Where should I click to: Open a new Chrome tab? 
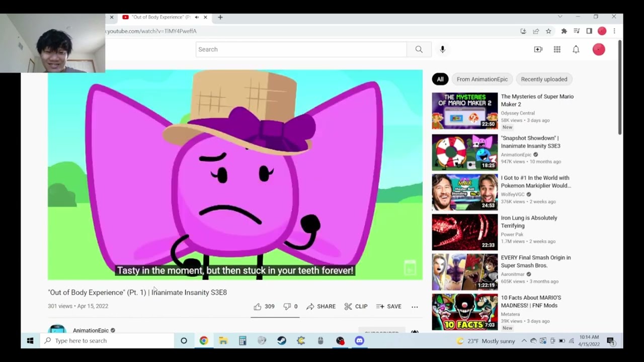coord(220,17)
